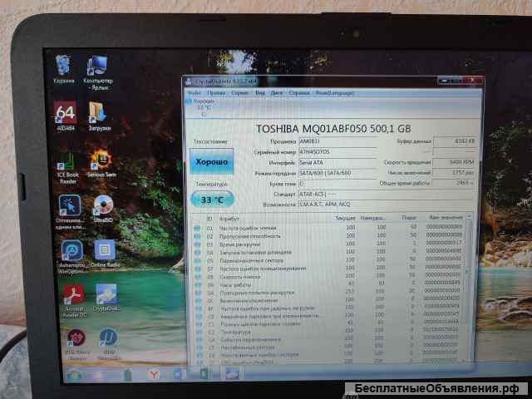Open the UltraISO desktop shortcut
Viewport: 532px width, 399px height.
103,209
